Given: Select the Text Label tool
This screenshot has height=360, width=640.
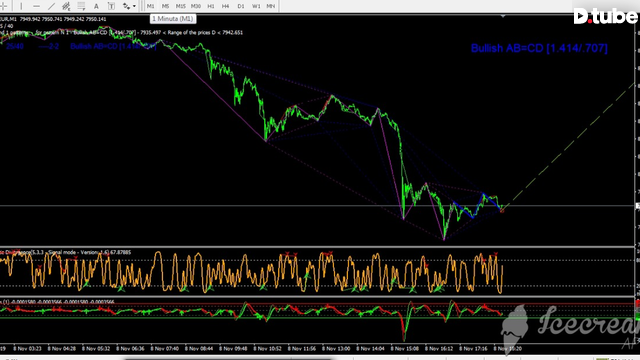Looking at the screenshot, I should [111, 6].
